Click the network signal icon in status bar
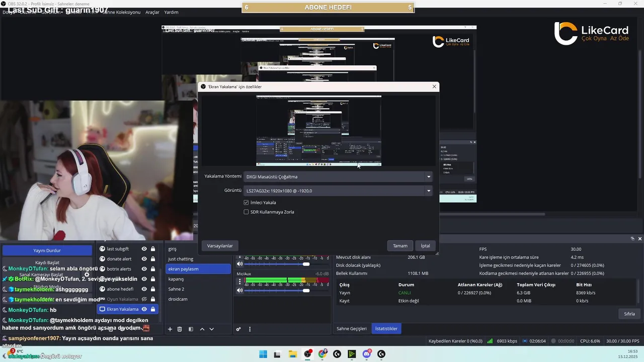This screenshot has height=362, width=644. click(x=490, y=341)
